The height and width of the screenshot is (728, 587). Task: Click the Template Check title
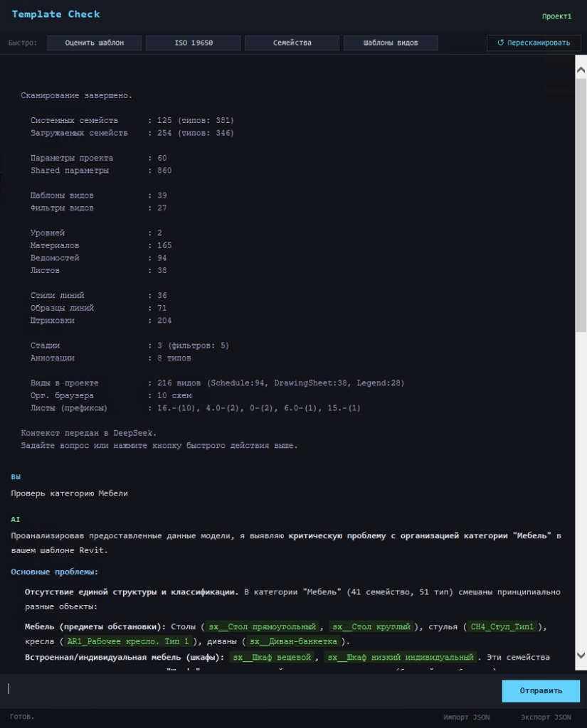[x=55, y=14]
